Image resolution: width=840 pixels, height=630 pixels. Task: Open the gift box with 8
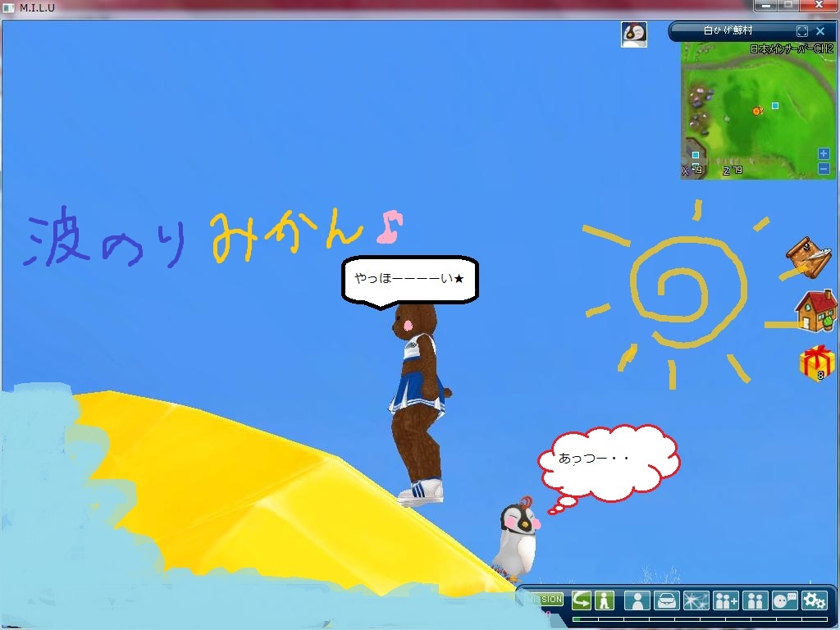click(816, 363)
